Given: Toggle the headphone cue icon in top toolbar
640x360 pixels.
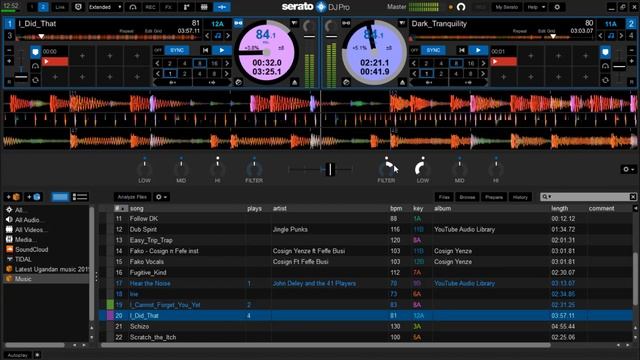Looking at the screenshot, I should 133,7.
